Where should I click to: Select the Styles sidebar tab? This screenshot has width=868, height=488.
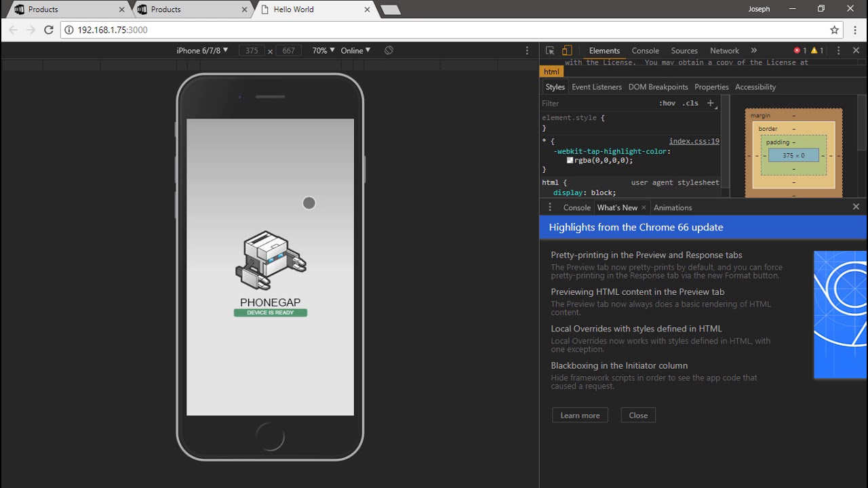point(555,87)
